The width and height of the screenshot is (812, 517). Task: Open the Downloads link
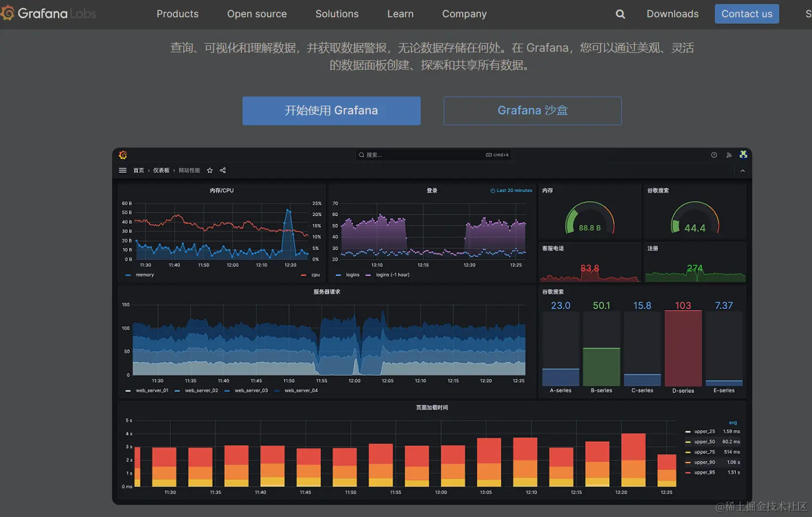[672, 14]
